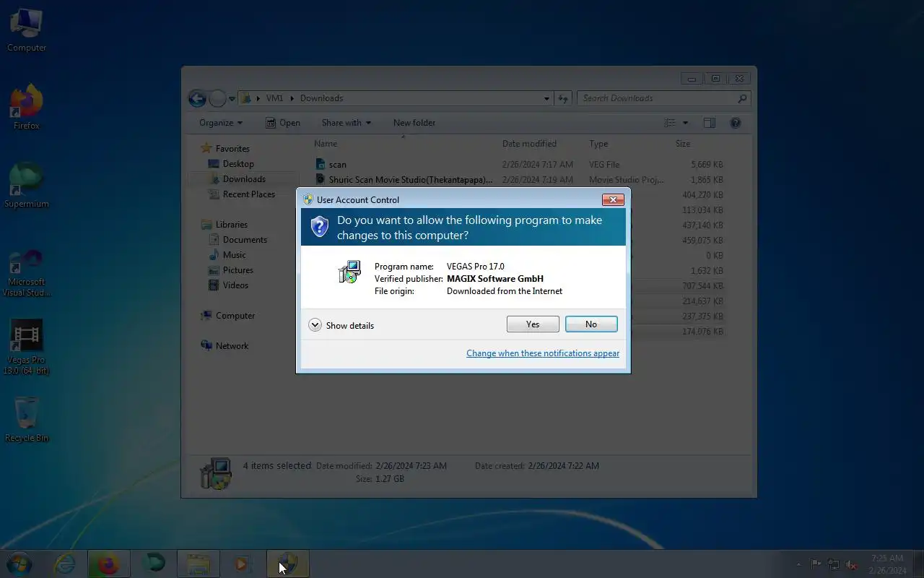Open 'Change when these notifications appear' link
This screenshot has width=924, height=578.
click(x=543, y=353)
